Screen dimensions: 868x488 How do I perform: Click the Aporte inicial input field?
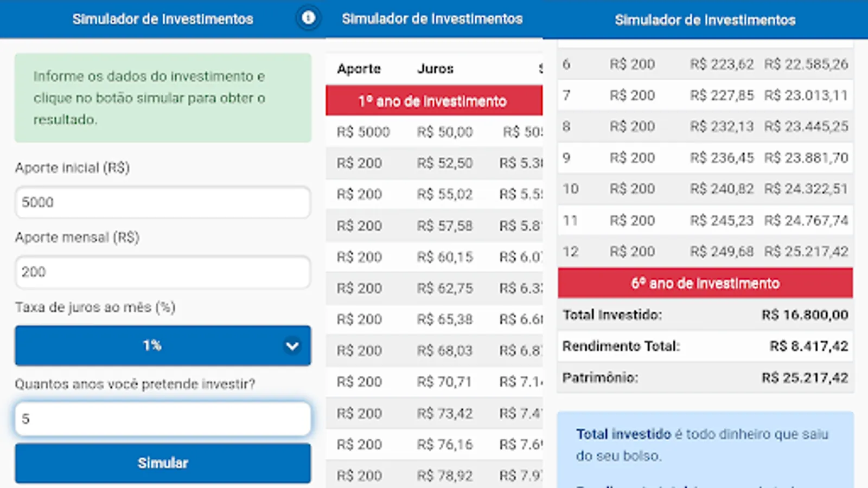pyautogui.click(x=163, y=202)
